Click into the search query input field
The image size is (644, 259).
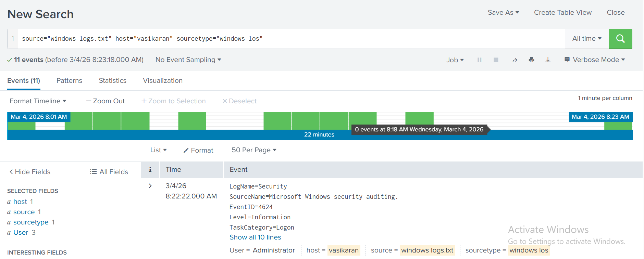pyautogui.click(x=291, y=39)
